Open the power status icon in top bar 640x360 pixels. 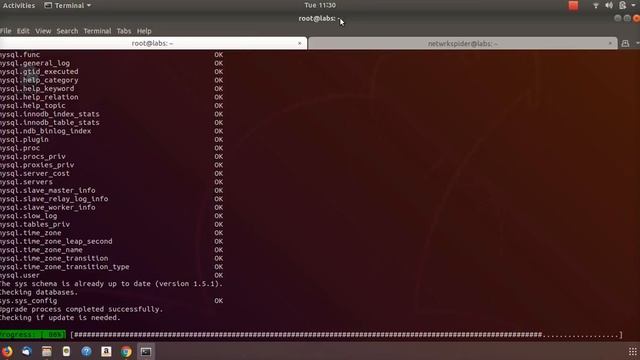622,5
